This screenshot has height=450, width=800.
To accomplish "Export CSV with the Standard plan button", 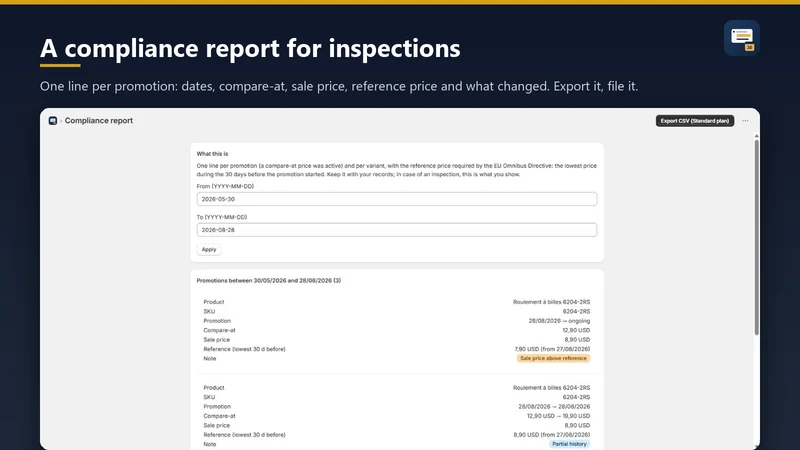I will click(x=695, y=121).
